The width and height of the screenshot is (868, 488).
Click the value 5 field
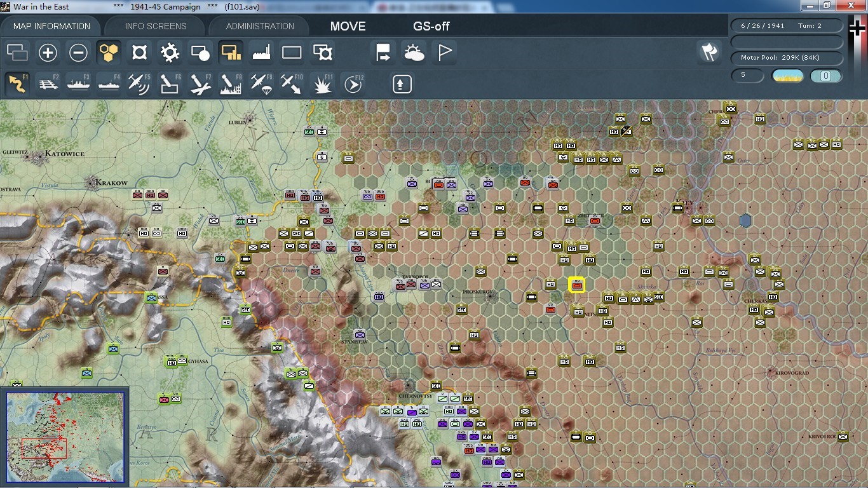(x=748, y=76)
